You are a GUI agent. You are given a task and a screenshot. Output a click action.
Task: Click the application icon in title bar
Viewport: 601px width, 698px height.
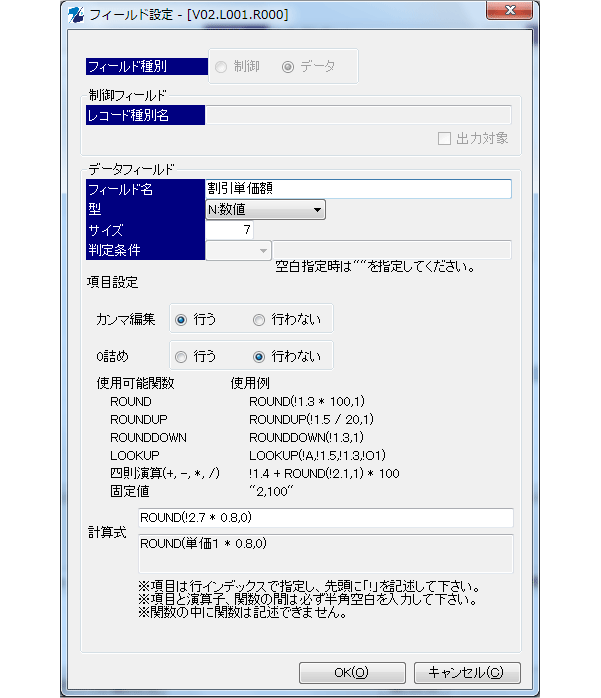(77, 15)
